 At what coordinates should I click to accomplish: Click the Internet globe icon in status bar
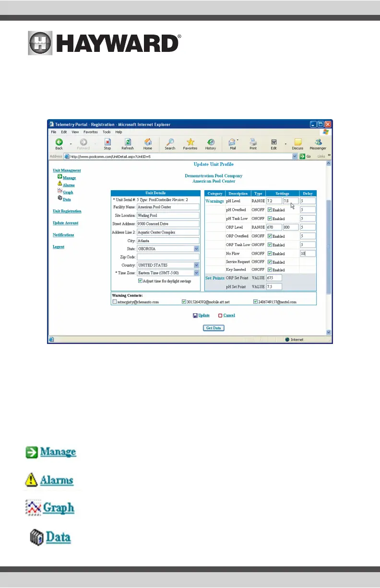(287, 339)
